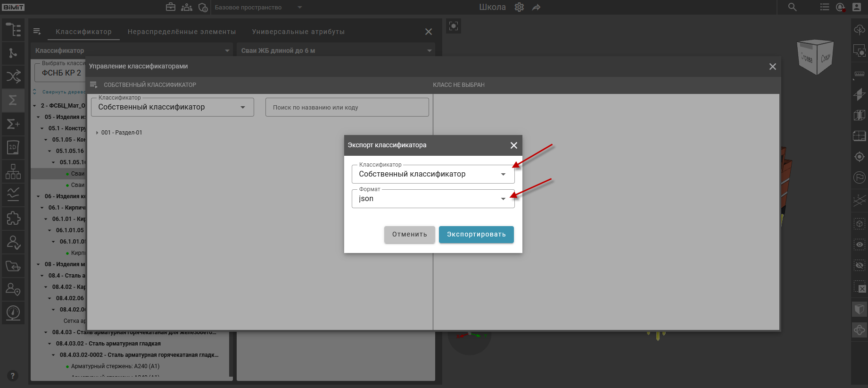Viewport: 868px width, 388px height.
Task: Toggle the eye show-elements icon on right
Action: [859, 245]
